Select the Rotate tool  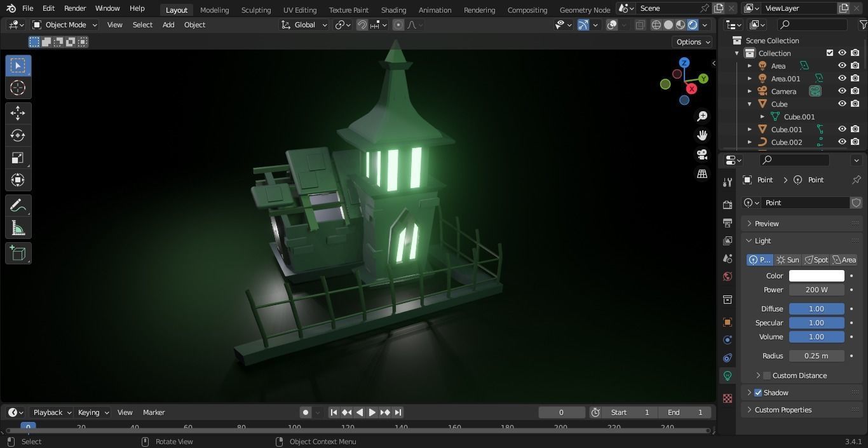(18, 135)
